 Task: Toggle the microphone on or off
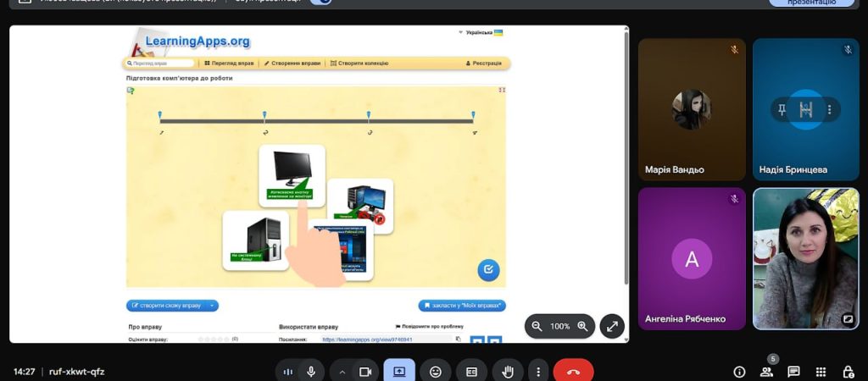point(312,372)
